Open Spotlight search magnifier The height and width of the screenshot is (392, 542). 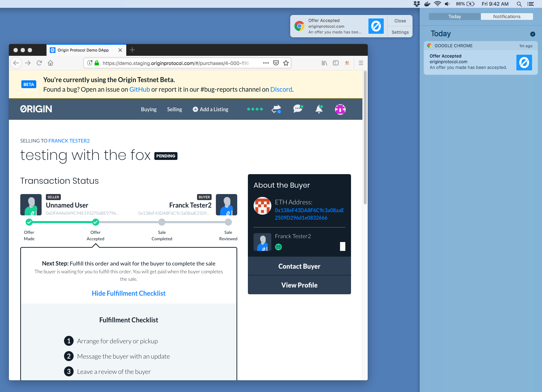[519, 4]
